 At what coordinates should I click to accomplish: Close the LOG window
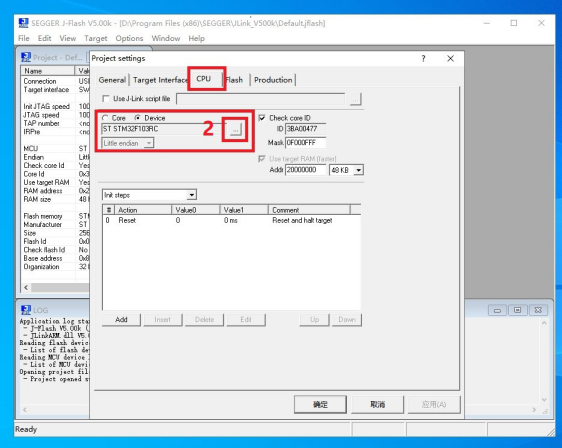(538, 310)
